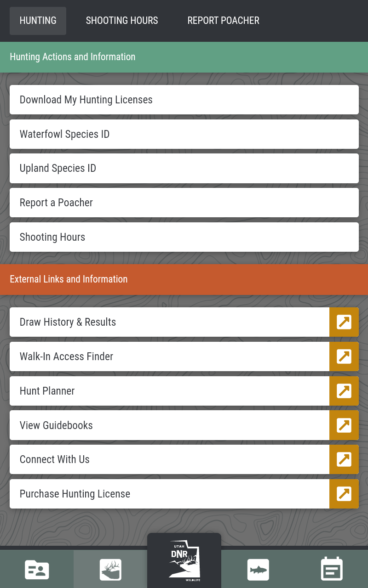Click external link icon beside View Guidebooks
368x588 pixels.
click(344, 425)
